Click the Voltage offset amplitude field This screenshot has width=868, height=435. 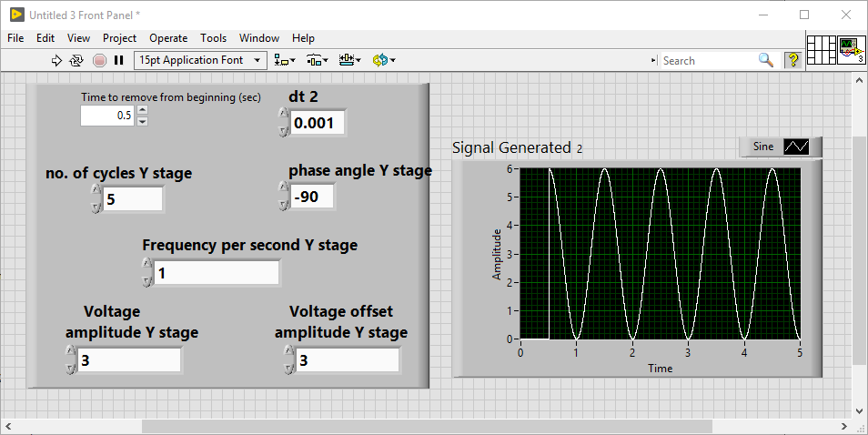click(x=347, y=360)
